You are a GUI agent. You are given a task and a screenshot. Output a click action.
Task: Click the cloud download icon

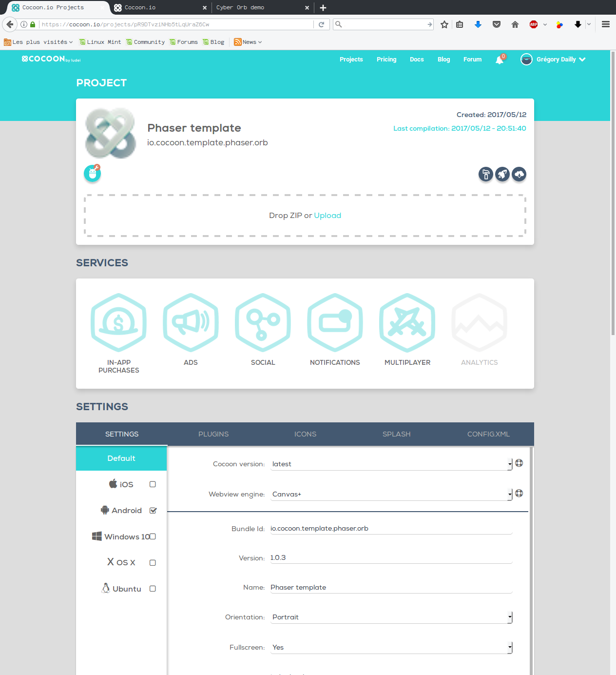[x=519, y=174]
